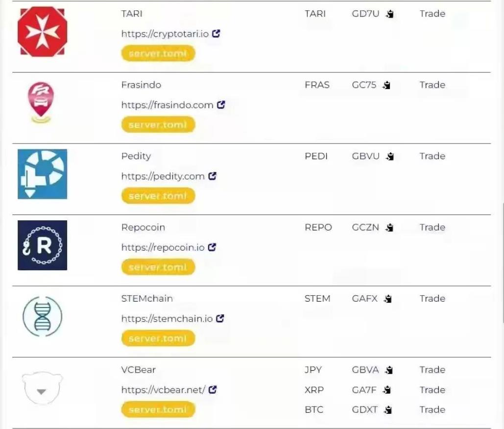Click the Repocoin logo thumbnail
This screenshot has height=429, width=504.
click(43, 245)
